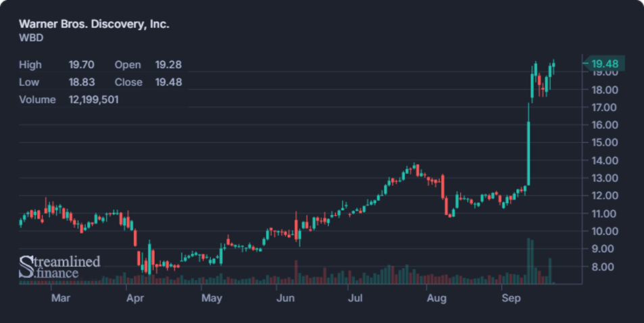Image resolution: width=644 pixels, height=323 pixels.
Task: Click the May month label
Action: pos(212,298)
